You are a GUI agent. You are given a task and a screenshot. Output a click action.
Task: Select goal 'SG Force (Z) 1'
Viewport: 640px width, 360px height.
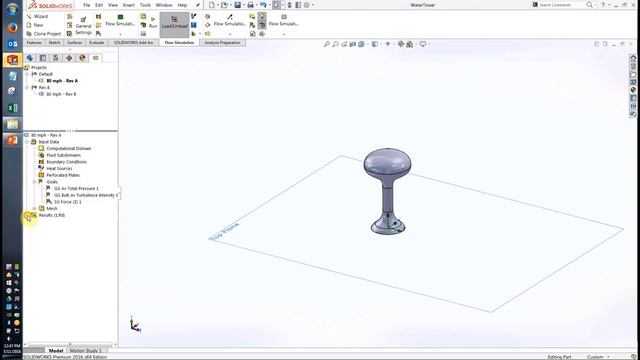(67, 202)
